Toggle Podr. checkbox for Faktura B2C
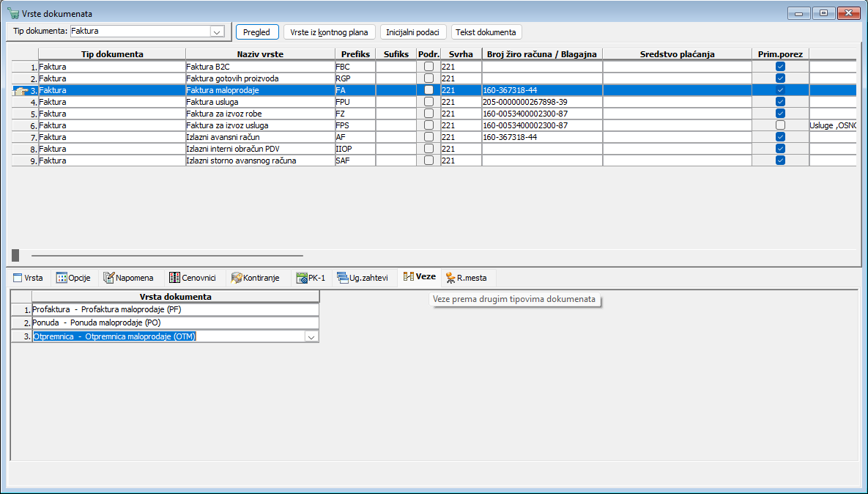The height and width of the screenshot is (494, 868). pyautogui.click(x=429, y=67)
